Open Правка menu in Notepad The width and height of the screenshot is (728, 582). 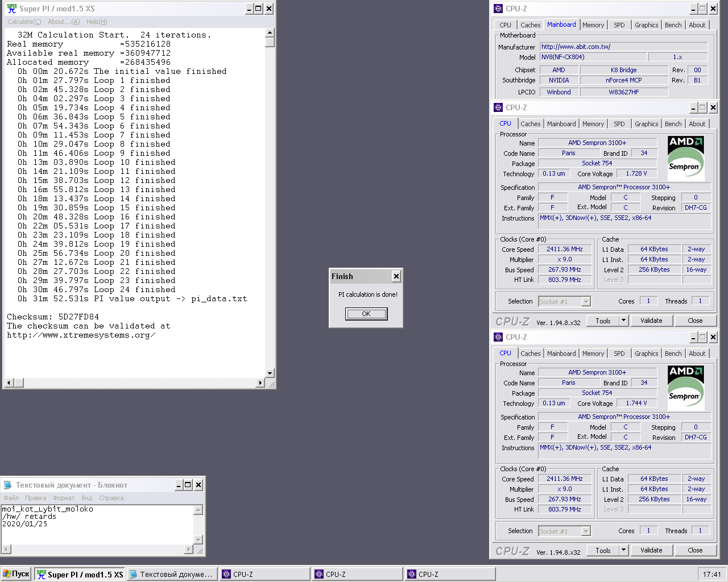(35, 498)
